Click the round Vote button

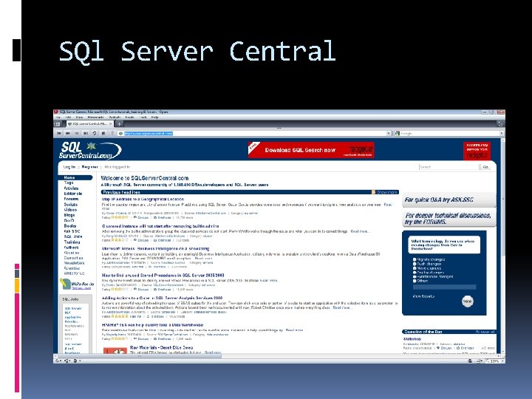click(468, 301)
